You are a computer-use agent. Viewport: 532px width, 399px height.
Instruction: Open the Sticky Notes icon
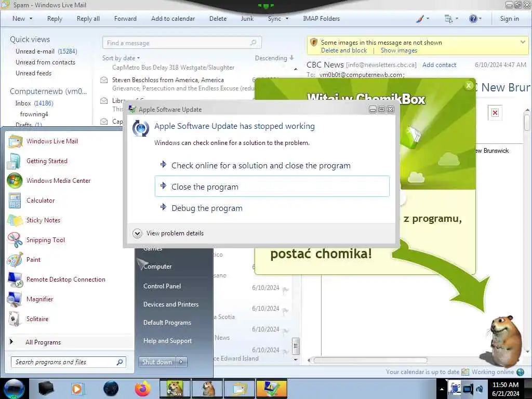tap(15, 220)
